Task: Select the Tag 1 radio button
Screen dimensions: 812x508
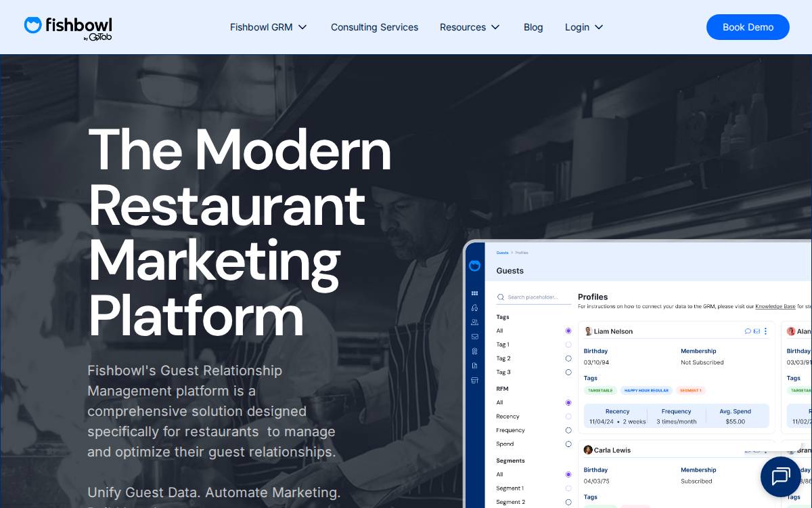Action: pos(568,345)
